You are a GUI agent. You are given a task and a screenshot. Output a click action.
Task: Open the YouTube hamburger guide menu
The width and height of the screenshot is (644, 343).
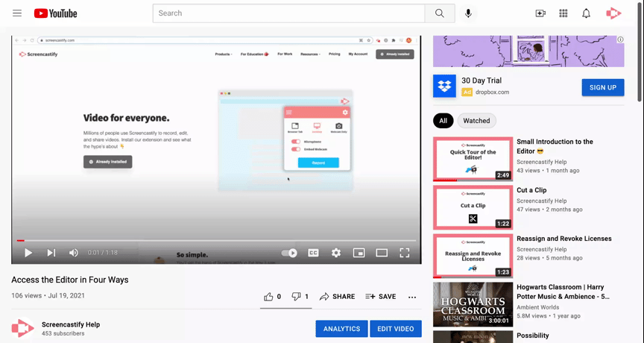(17, 13)
